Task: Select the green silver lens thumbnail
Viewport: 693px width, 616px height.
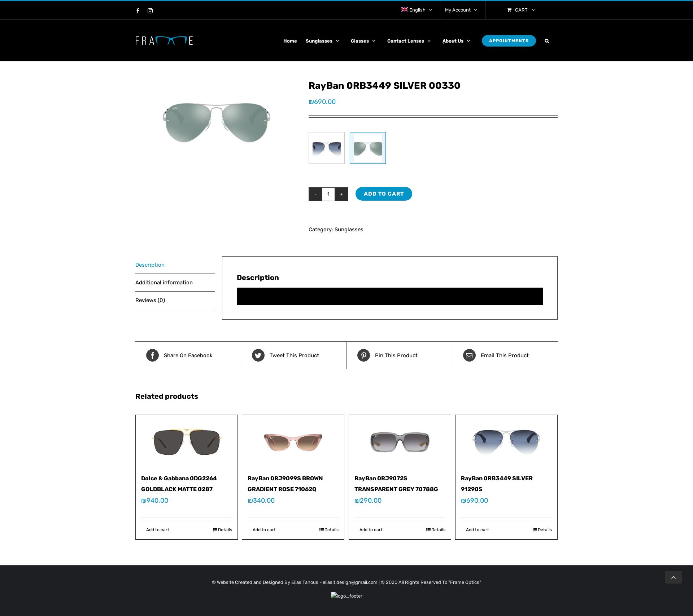Action: tap(368, 148)
